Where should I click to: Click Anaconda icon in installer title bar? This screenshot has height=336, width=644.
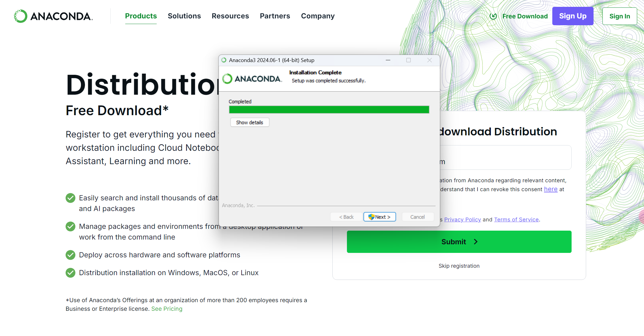(224, 60)
